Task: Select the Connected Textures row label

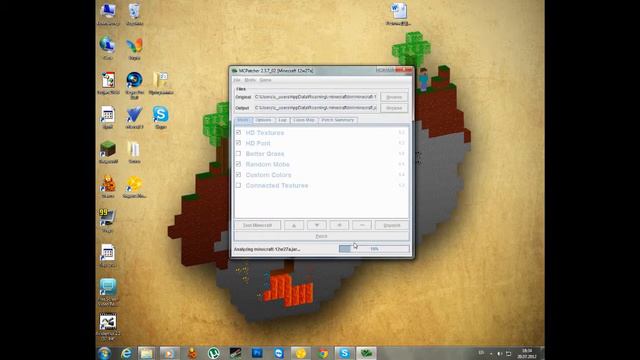Action: 277,185
